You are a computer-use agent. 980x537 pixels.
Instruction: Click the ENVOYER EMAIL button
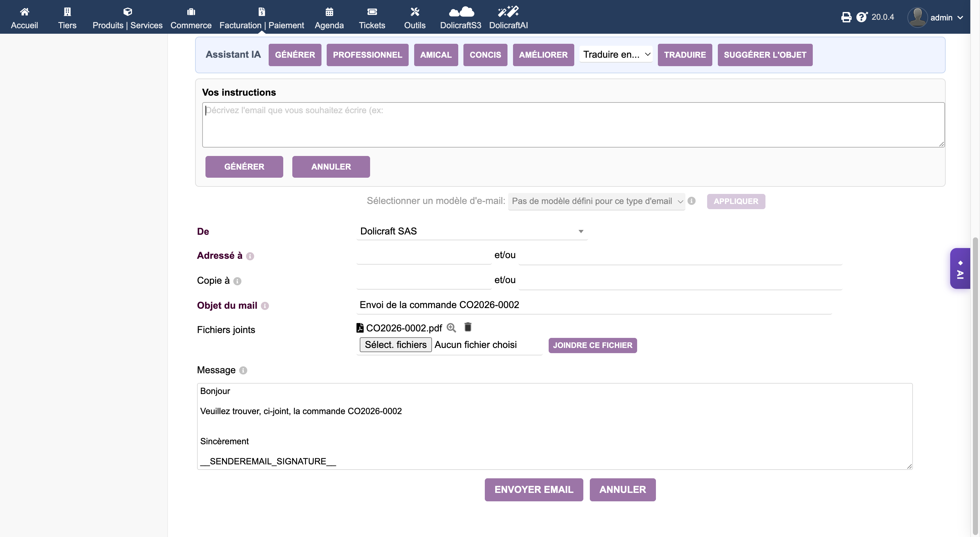tap(533, 490)
